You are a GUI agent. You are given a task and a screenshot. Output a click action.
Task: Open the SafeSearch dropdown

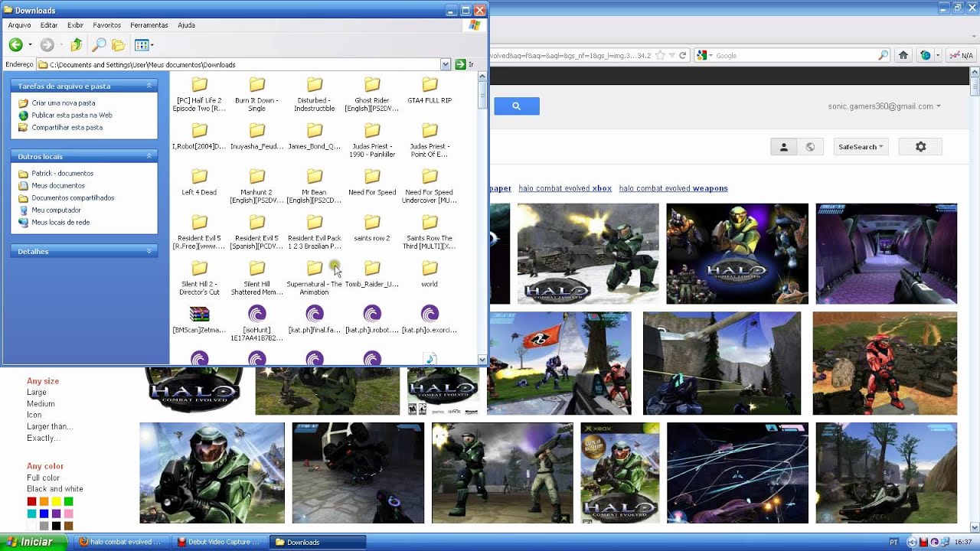(x=861, y=147)
